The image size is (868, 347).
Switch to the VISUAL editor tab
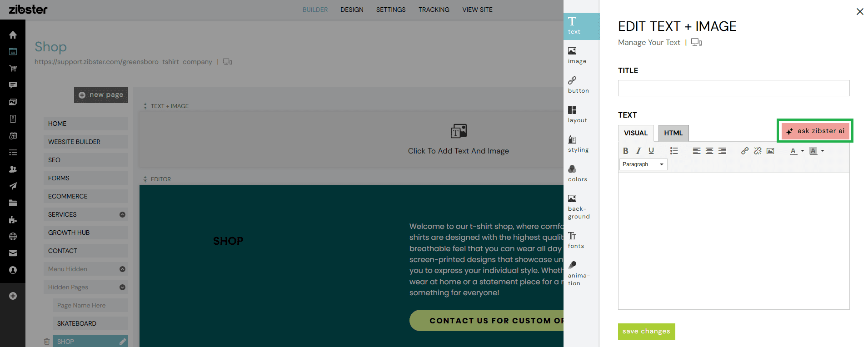point(636,133)
